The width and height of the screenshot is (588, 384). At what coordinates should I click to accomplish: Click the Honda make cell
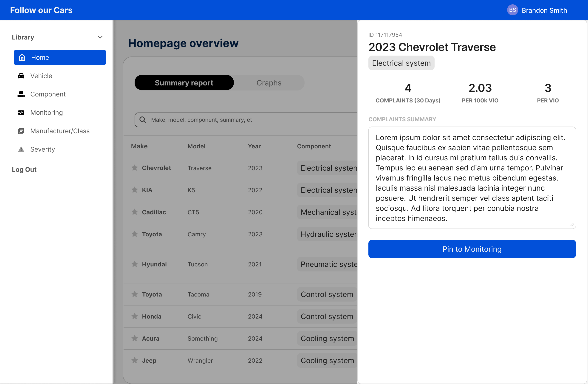(x=151, y=316)
